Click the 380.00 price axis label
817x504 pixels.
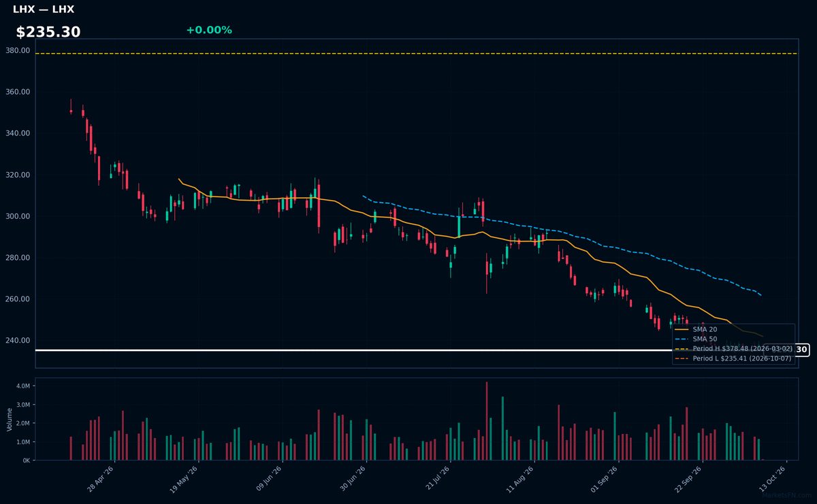[18, 50]
